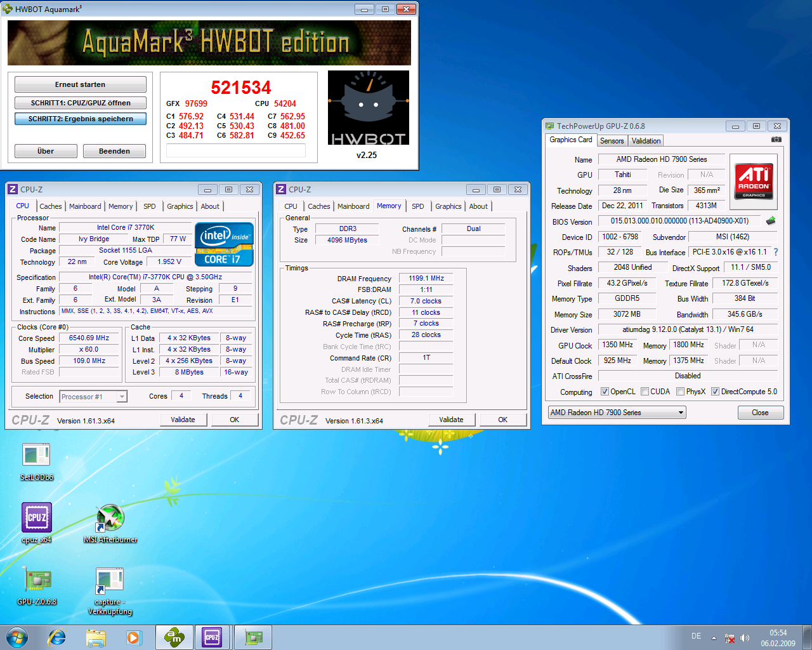Viewport: 812px width, 650px height.
Task: Click the Driver Version atiumdag field
Action: click(688, 330)
